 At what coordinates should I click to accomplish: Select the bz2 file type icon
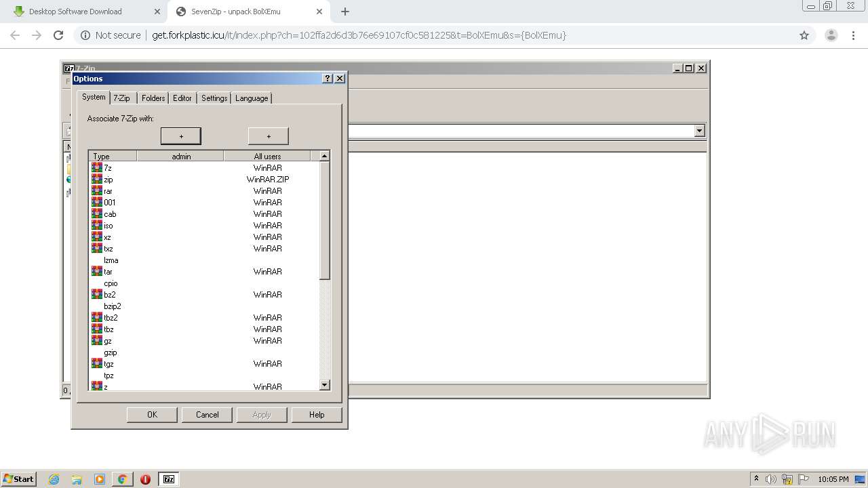point(97,294)
